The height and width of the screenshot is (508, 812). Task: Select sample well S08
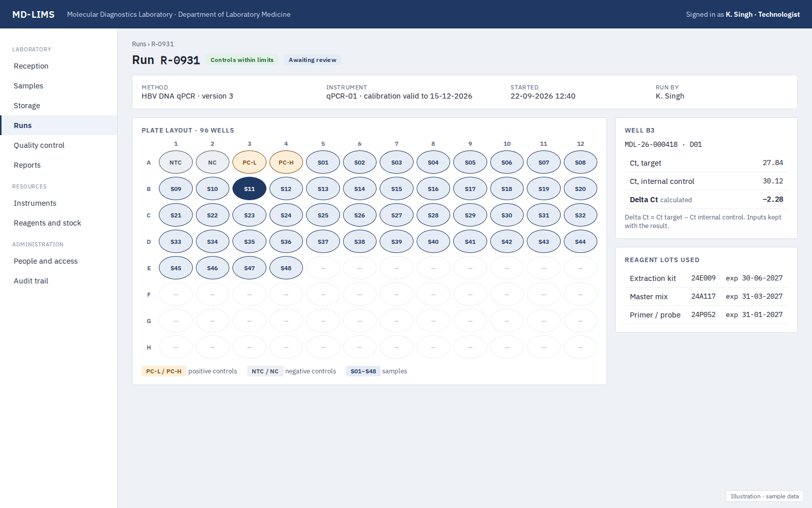click(581, 163)
